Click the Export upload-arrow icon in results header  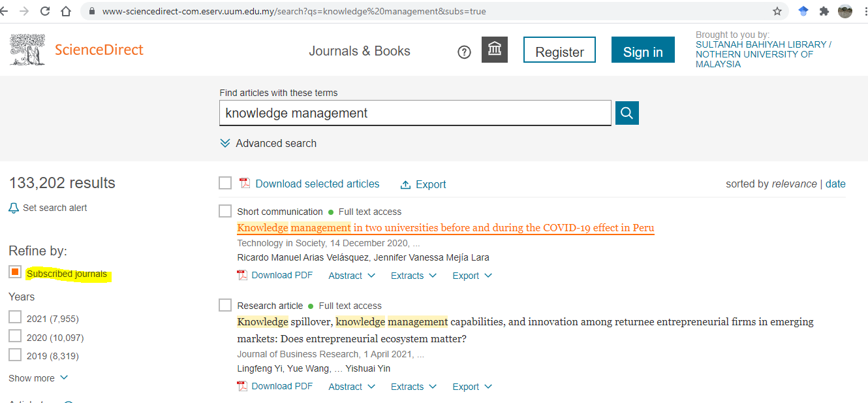[405, 185]
